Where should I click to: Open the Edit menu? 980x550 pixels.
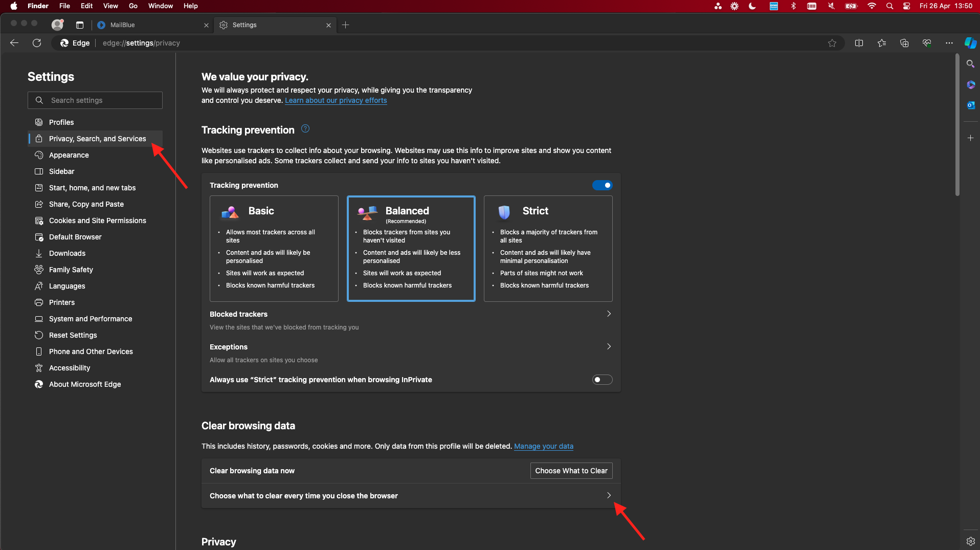click(x=86, y=6)
